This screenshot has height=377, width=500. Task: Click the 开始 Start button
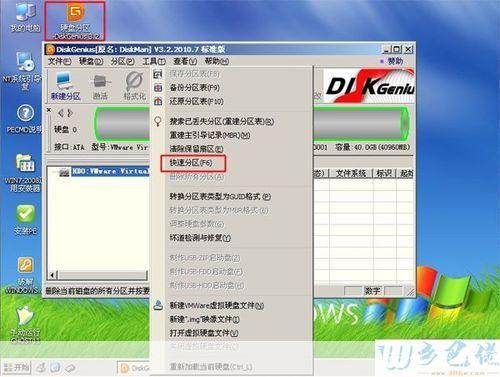click(x=17, y=367)
